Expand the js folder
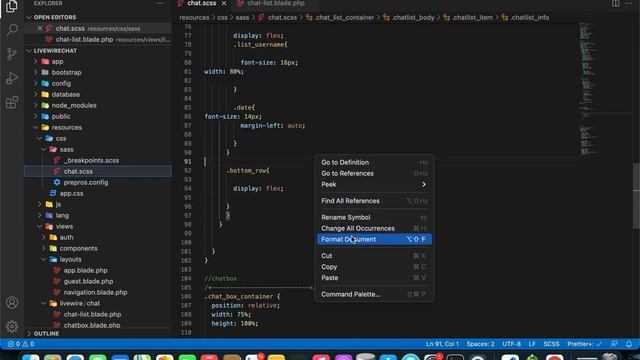Screen dimensions: 640x360 58,204
